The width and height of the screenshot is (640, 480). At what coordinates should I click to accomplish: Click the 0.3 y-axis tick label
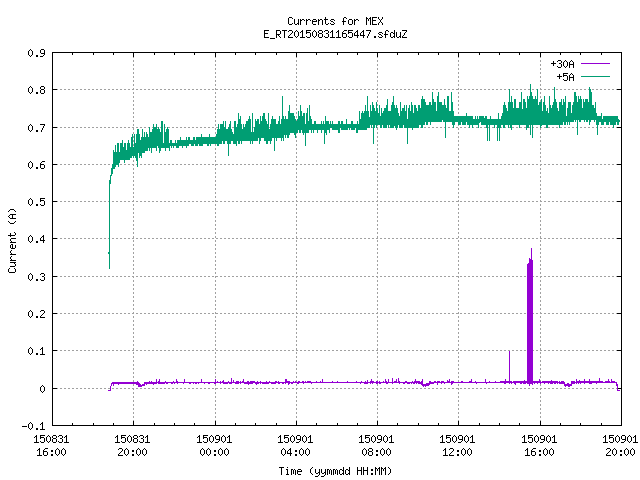[36, 277]
